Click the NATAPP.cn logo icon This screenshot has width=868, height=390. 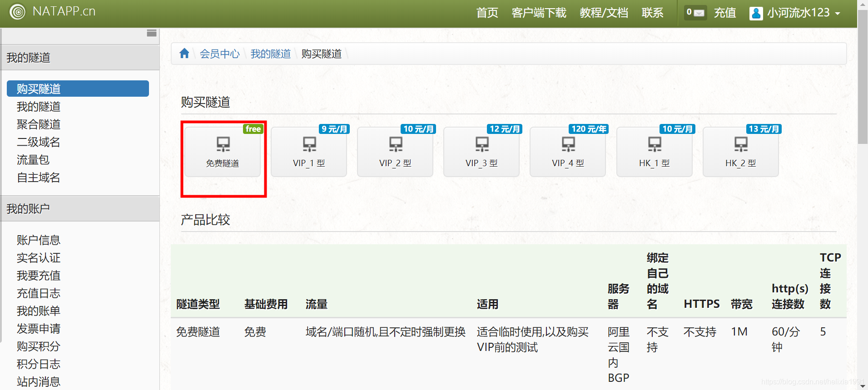(x=17, y=12)
